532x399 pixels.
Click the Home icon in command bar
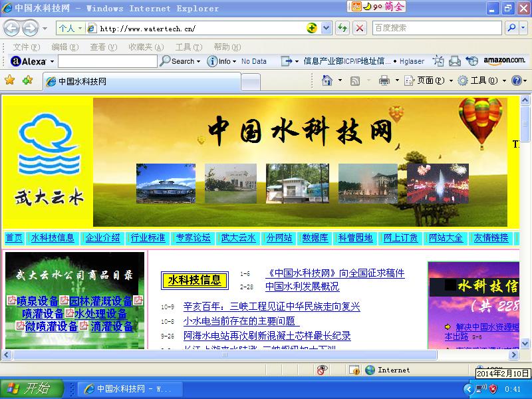[327, 80]
